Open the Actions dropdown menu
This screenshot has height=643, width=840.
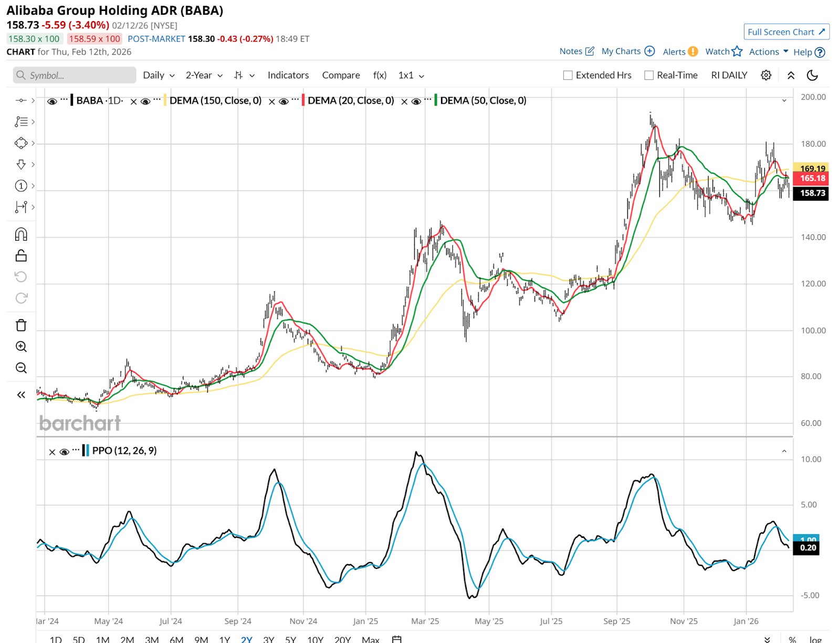[769, 51]
